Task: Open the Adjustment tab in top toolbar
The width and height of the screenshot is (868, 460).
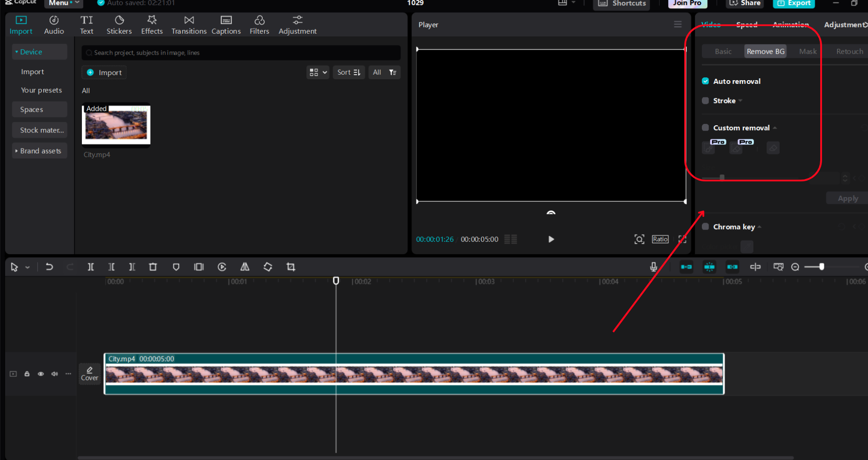Action: pos(297,25)
